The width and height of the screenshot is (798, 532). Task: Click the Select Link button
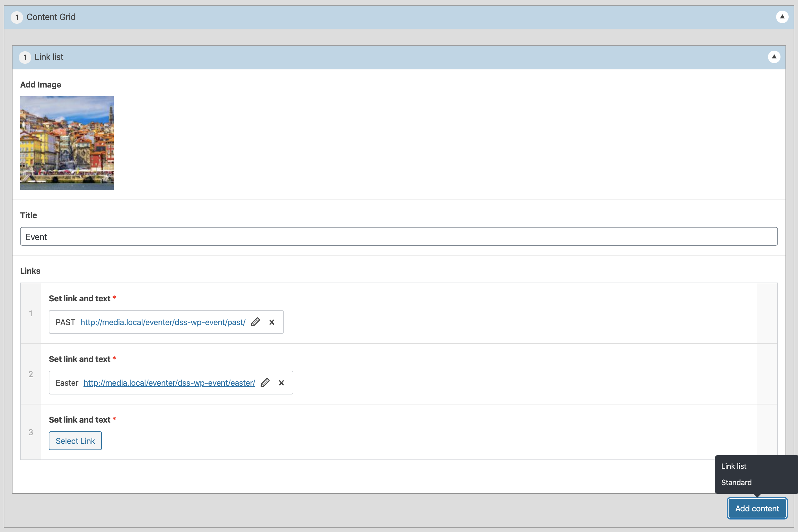tap(75, 441)
